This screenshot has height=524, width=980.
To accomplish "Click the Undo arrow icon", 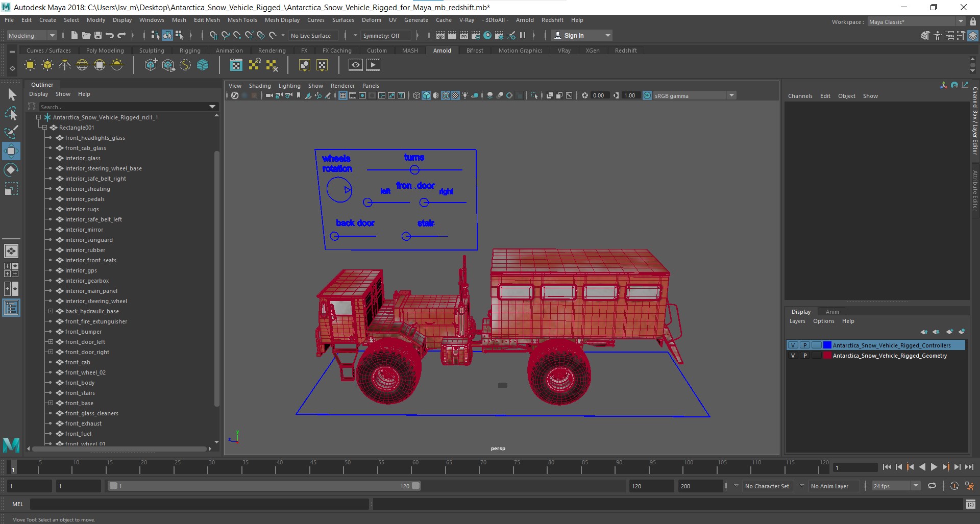I will point(110,35).
